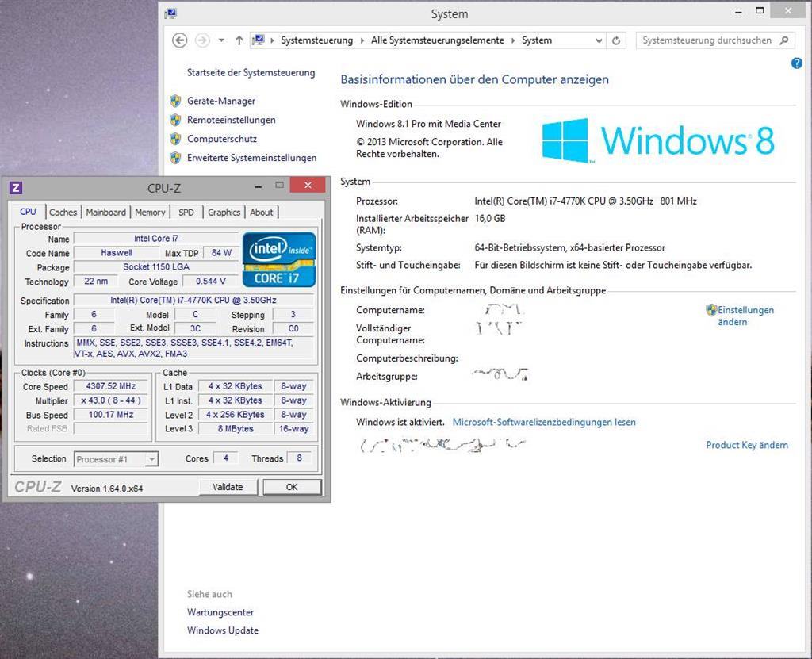
Task: Switch to the Caches tab in CPU-Z
Action: point(63,213)
